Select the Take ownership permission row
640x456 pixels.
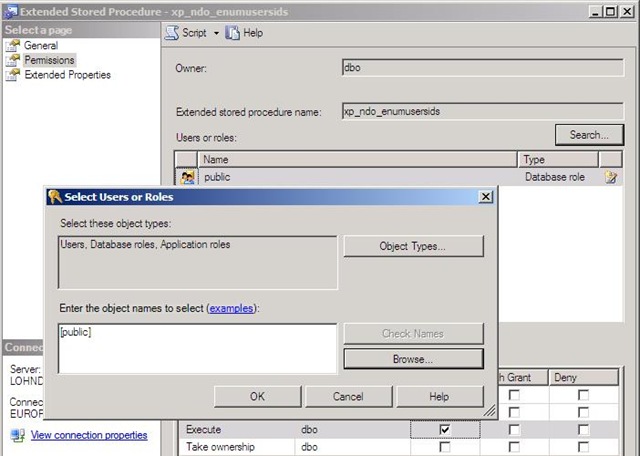399,447
